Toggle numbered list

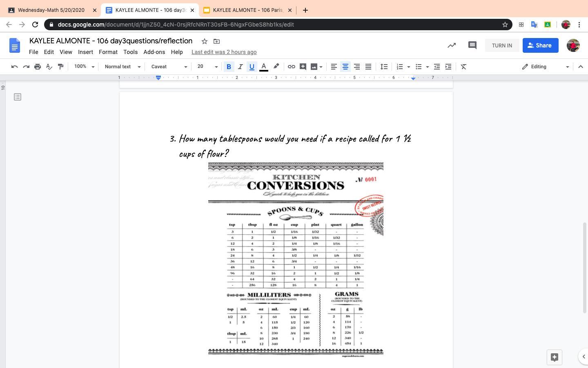pos(400,67)
